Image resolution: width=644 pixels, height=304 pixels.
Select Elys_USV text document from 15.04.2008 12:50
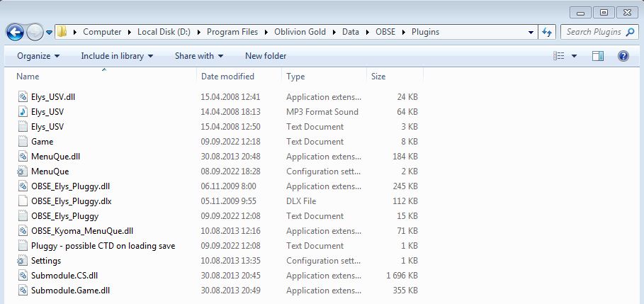click(x=47, y=127)
